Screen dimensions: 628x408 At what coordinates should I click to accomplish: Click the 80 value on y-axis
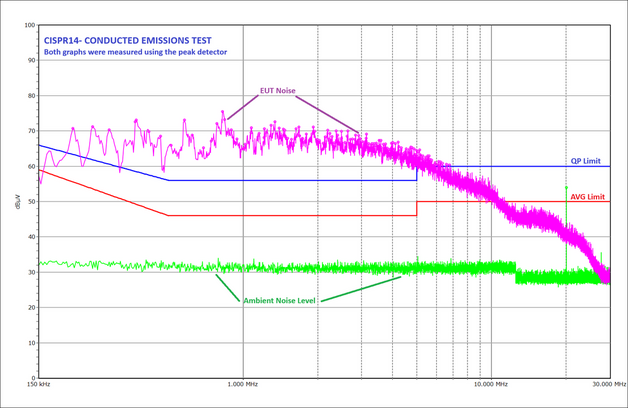click(x=31, y=96)
